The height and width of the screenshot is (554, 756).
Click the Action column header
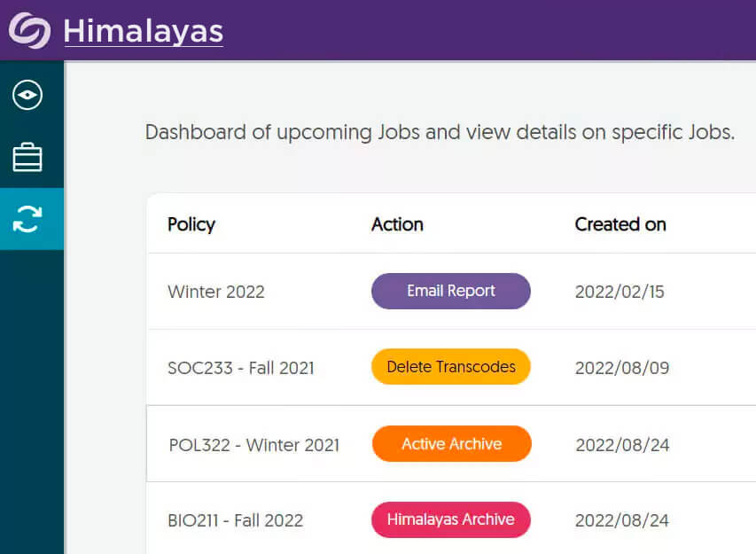coord(397,224)
